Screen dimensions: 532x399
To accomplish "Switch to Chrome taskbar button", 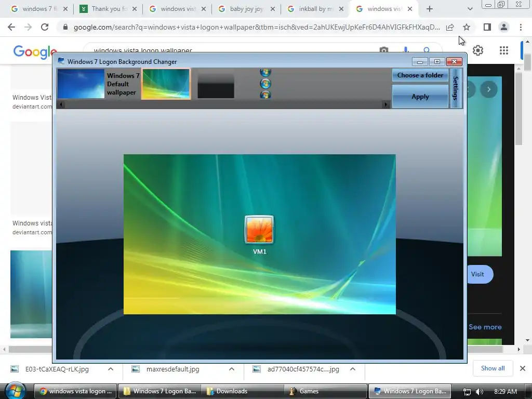I will click(x=76, y=391).
